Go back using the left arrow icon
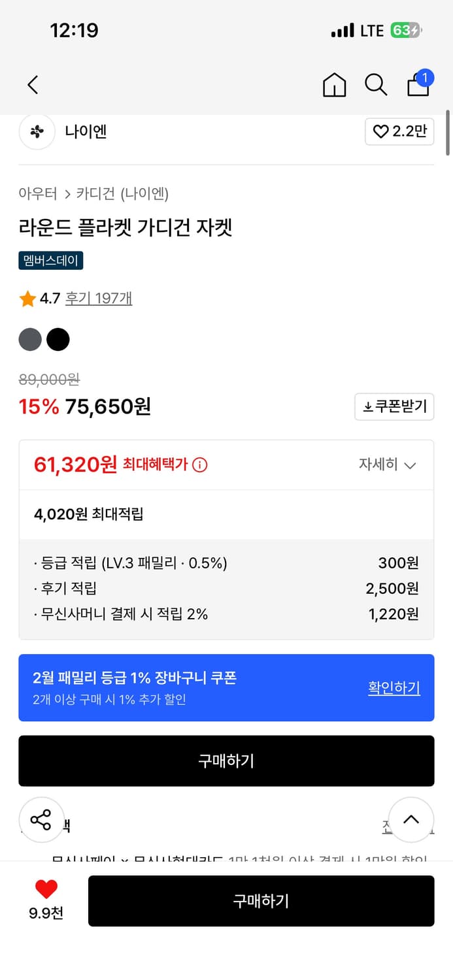The image size is (453, 980). (x=33, y=85)
